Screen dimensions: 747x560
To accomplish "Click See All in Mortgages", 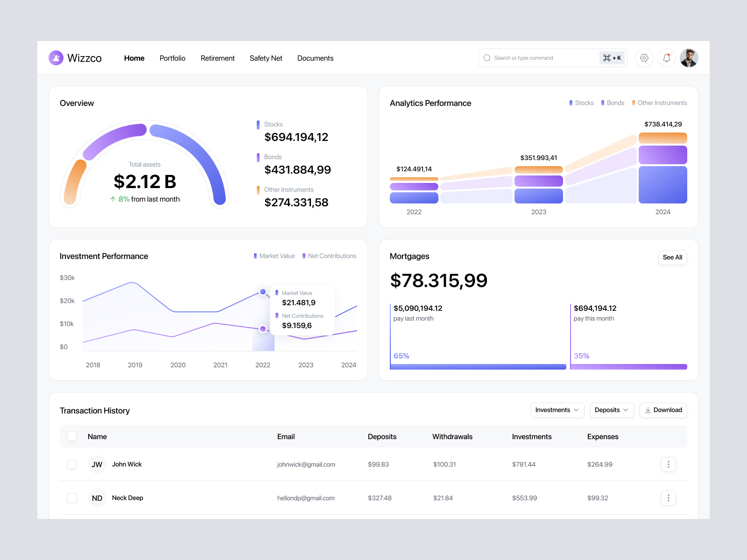I will (672, 258).
